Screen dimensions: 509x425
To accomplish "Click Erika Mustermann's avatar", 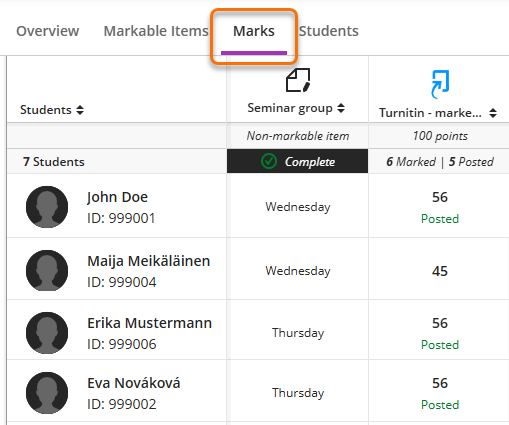I will 47,333.
